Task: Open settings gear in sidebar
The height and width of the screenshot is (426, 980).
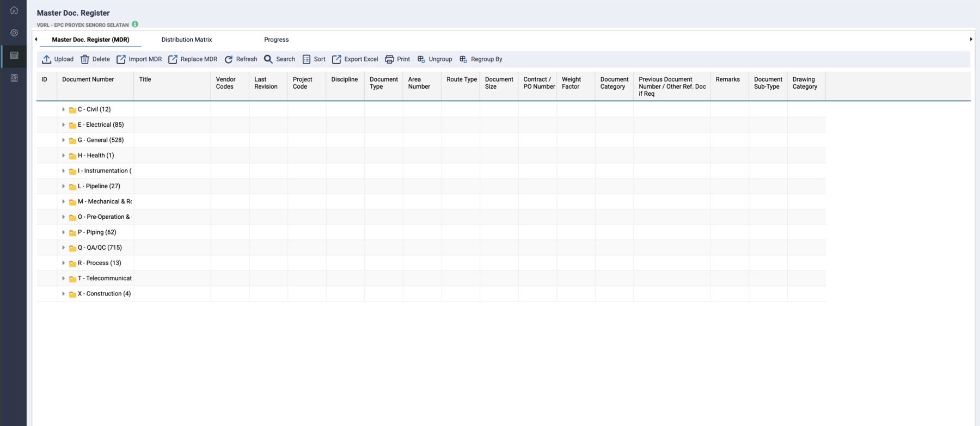Action: click(14, 33)
